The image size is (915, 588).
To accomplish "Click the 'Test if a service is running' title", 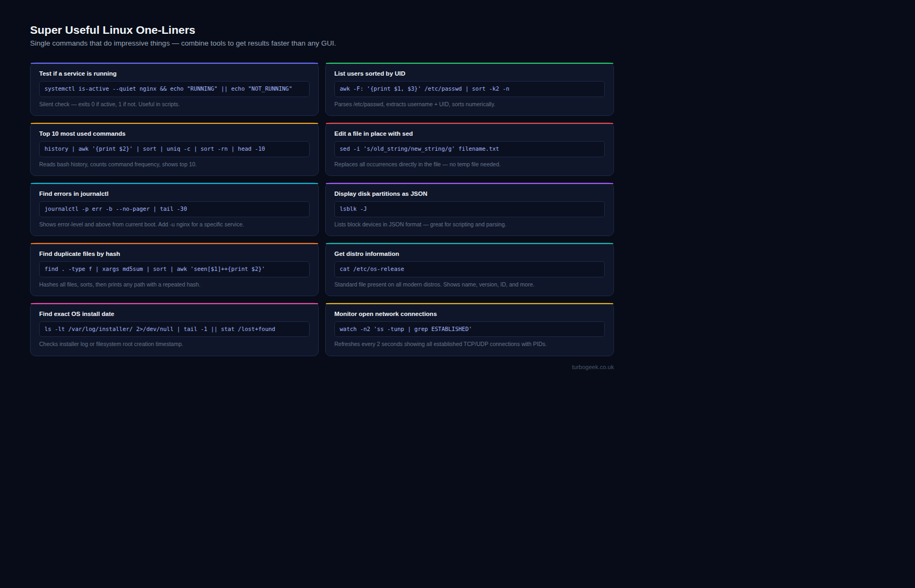I will [78, 74].
